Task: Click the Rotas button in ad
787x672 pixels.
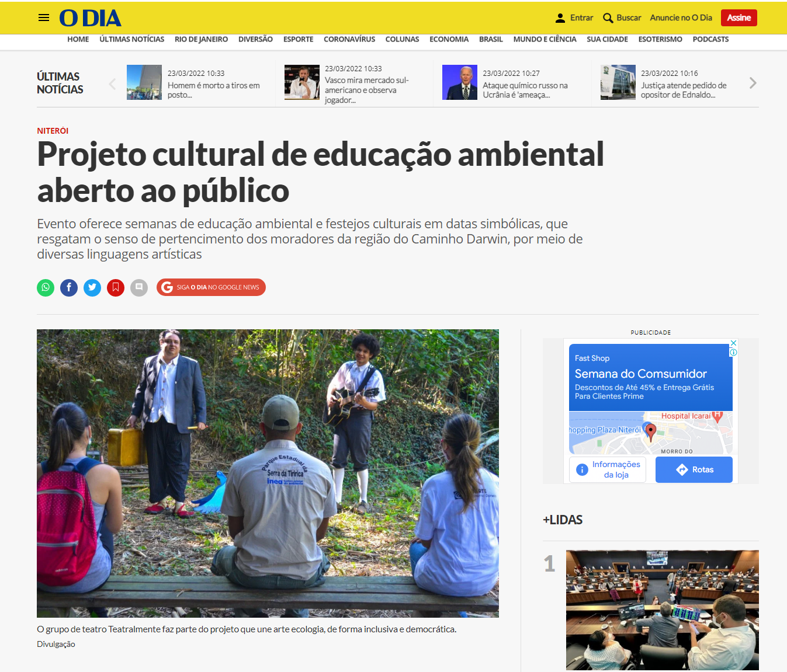Action: point(694,469)
